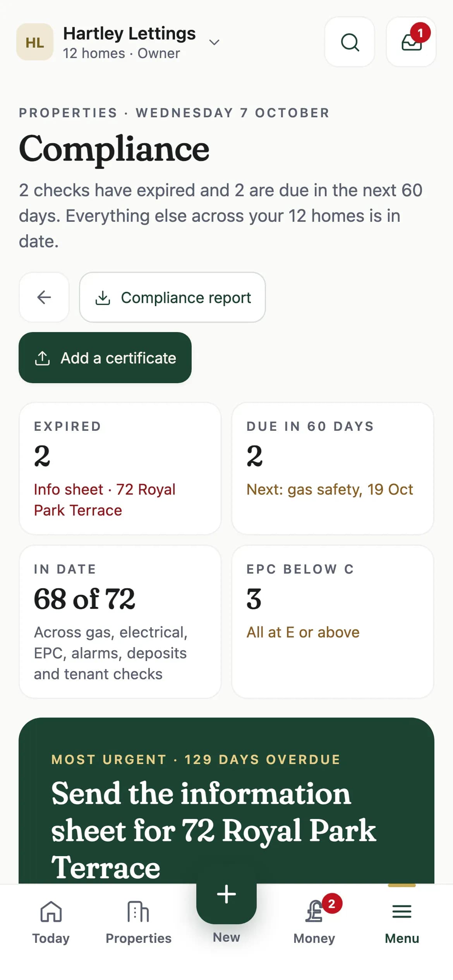The height and width of the screenshot is (980, 453).
Task: Open the EPC below C card
Action: coord(333,622)
